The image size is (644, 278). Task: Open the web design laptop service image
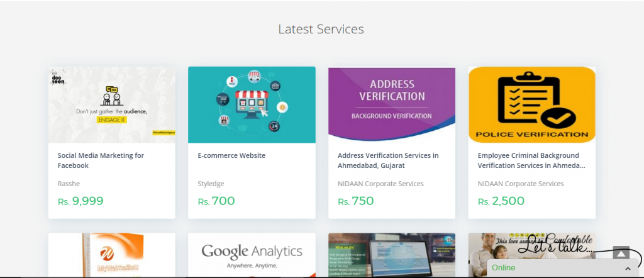pyautogui.click(x=391, y=255)
